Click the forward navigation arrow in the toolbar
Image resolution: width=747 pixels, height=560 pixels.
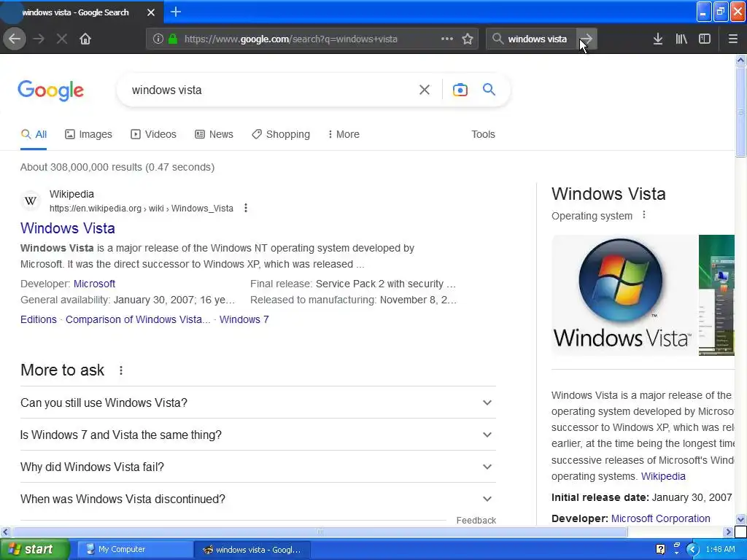(x=39, y=39)
